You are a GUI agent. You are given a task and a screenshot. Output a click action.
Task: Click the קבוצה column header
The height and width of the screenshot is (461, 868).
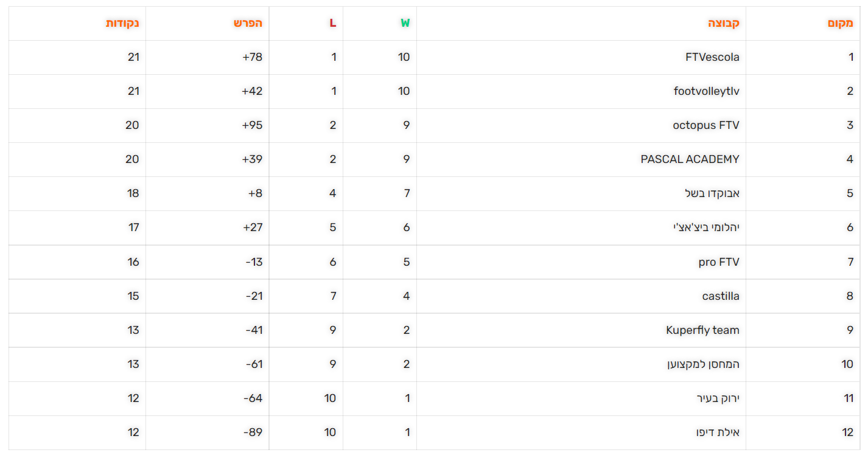coord(723,23)
